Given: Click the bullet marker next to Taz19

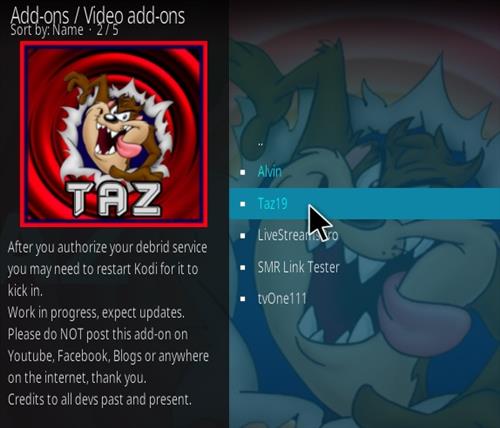Looking at the screenshot, I should [243, 204].
